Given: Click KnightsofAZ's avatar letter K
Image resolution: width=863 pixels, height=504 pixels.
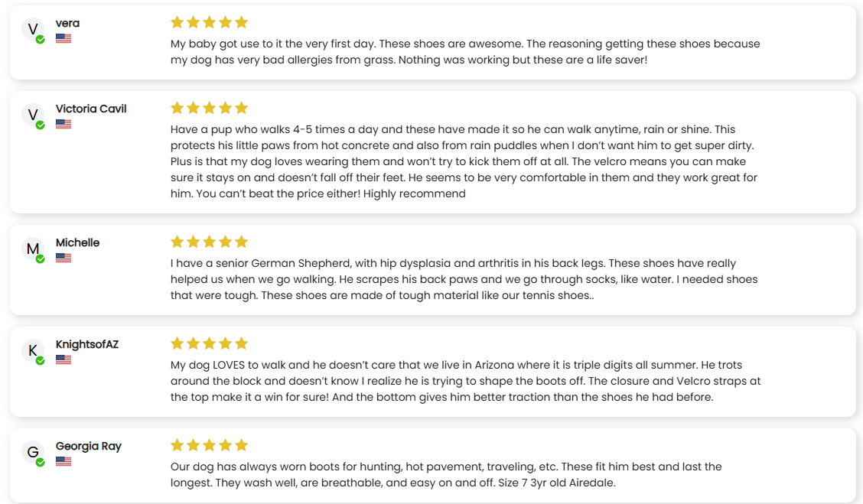Looking at the screenshot, I should pos(33,351).
